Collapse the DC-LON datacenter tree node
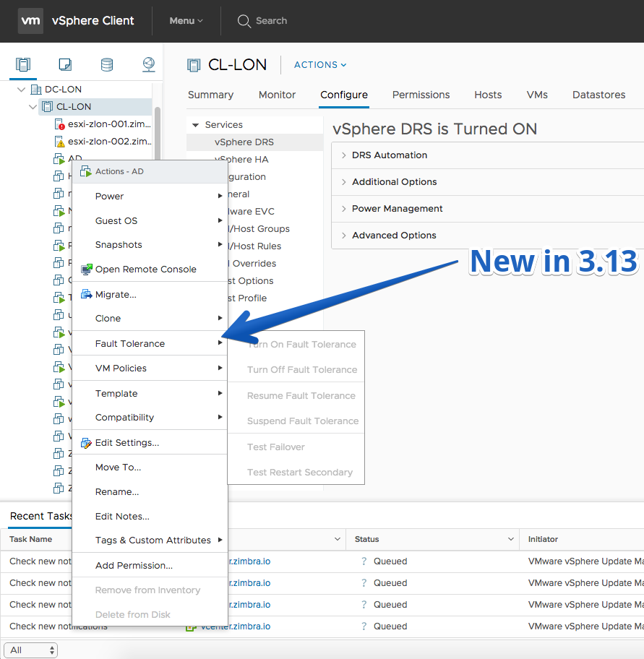The height and width of the screenshot is (659, 644). 21,90
